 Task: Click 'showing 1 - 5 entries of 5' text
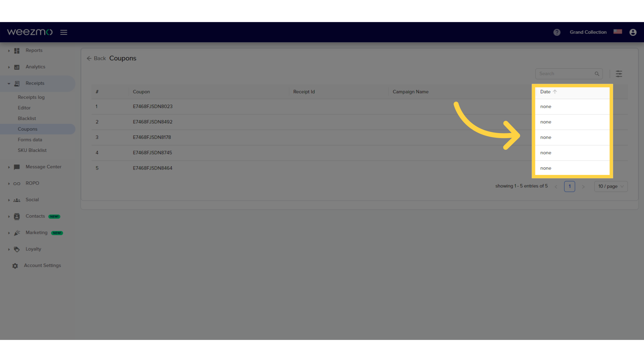tap(522, 186)
